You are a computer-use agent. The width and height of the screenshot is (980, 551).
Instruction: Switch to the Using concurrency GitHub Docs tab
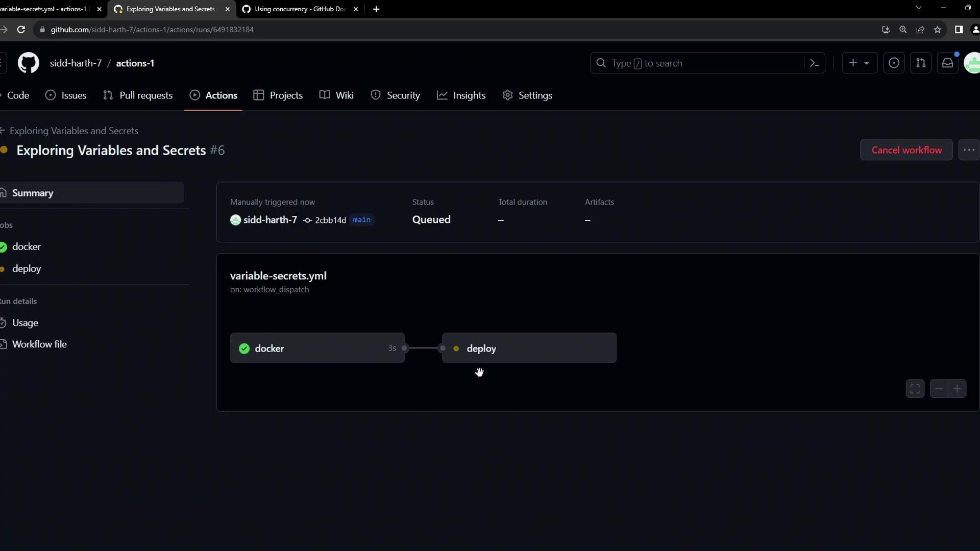pyautogui.click(x=300, y=9)
